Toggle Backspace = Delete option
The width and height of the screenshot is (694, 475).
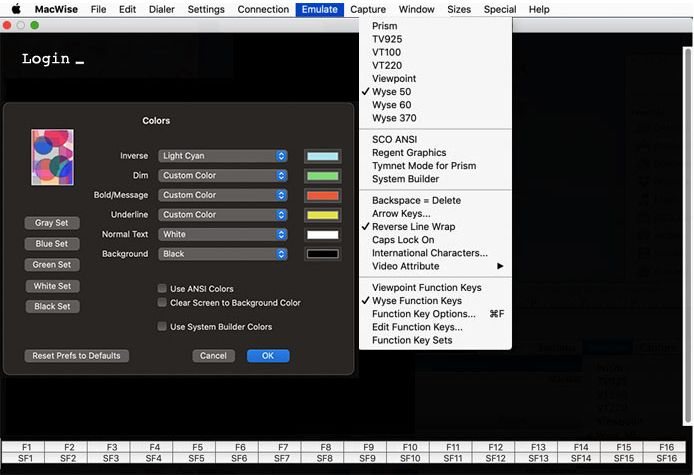(x=436, y=200)
